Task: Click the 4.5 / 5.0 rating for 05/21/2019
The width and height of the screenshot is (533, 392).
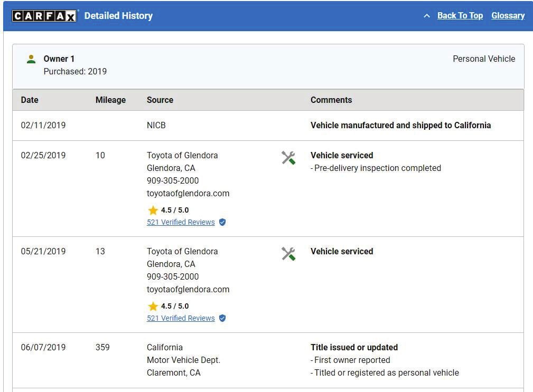Action: coord(175,306)
